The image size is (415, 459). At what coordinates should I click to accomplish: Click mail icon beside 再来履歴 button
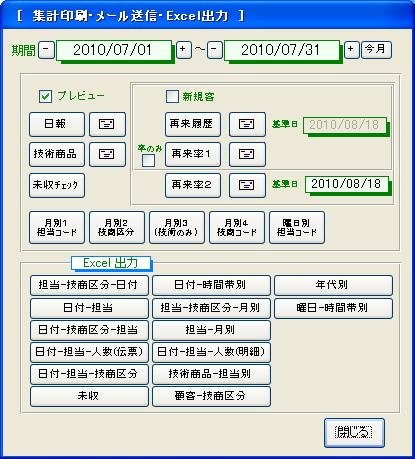pyautogui.click(x=247, y=124)
